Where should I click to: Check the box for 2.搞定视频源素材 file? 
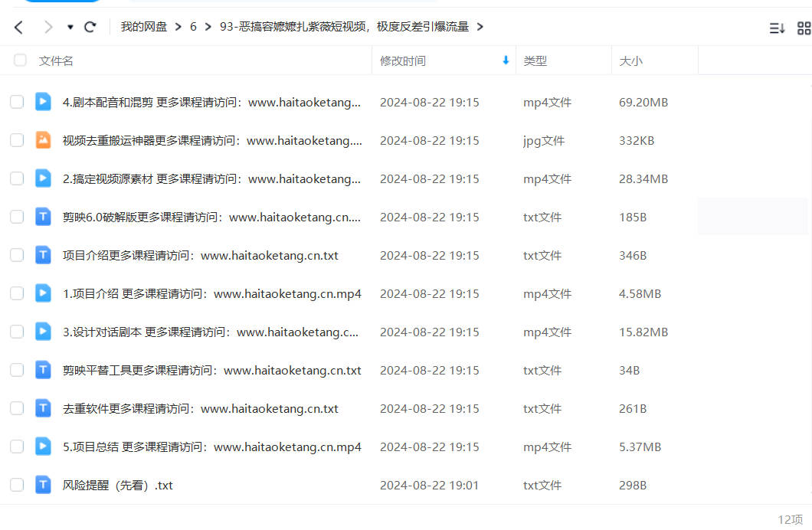coord(17,178)
